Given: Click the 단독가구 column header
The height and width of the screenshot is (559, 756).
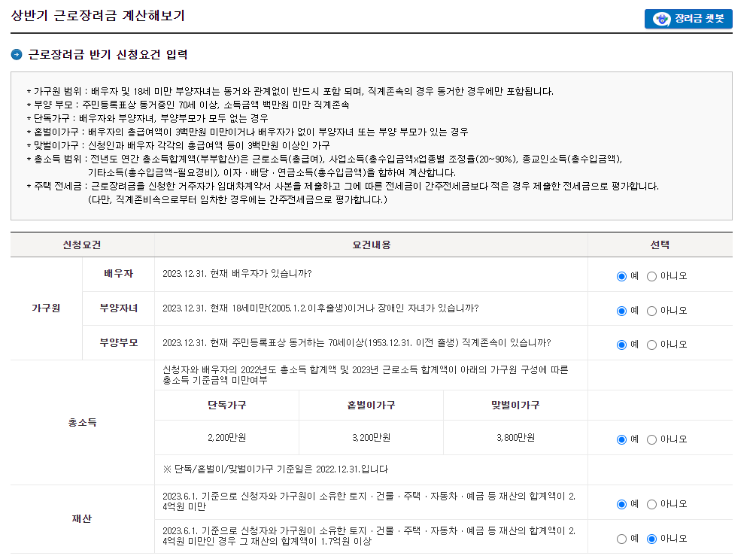Looking at the screenshot, I should tap(228, 405).
